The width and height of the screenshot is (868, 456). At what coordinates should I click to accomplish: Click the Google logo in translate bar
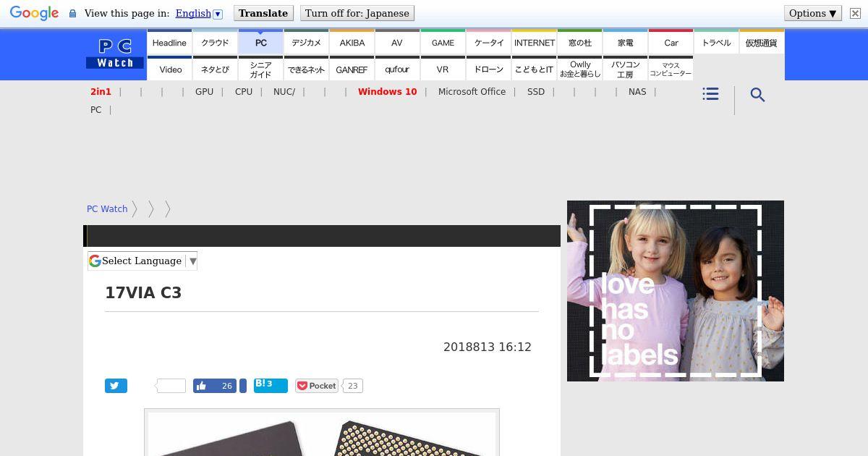34,14
